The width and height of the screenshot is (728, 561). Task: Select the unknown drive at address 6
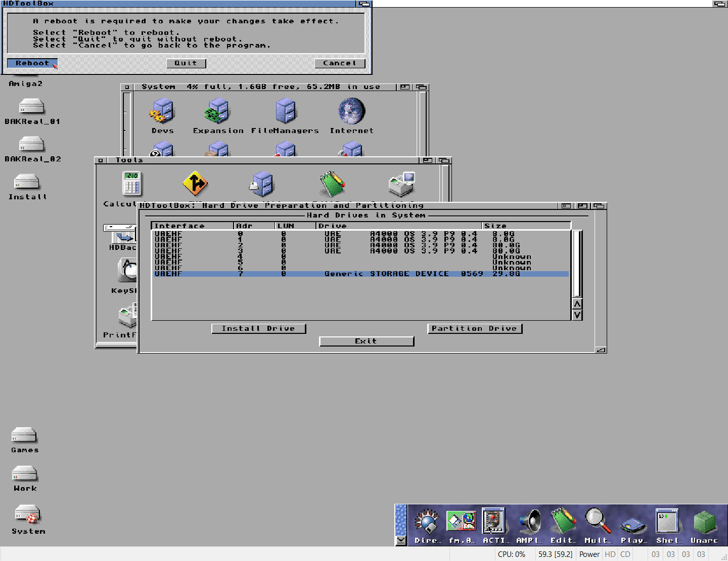point(361,268)
